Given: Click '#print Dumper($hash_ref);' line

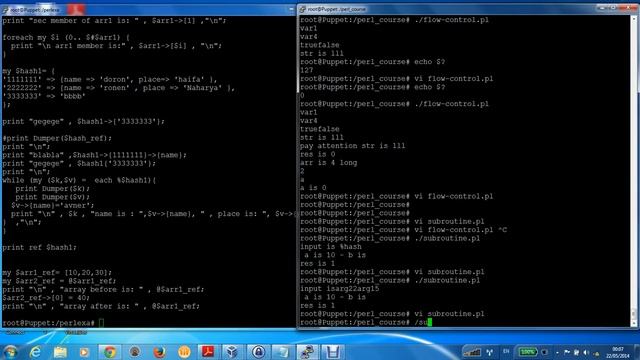Looking at the screenshot, I should [x=57, y=138].
